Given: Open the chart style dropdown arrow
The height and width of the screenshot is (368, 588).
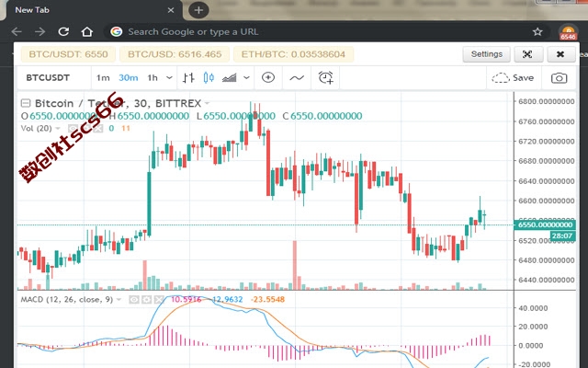Looking at the screenshot, I should click(246, 77).
